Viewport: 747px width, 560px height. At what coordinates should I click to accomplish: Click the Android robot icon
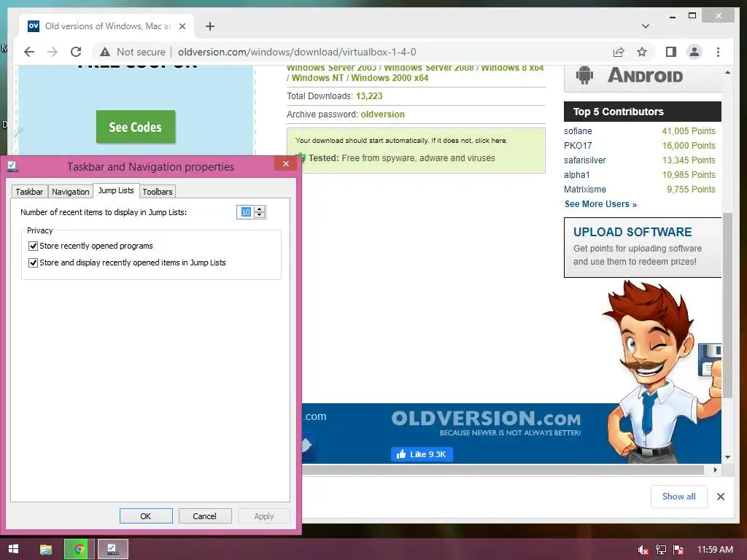pos(584,75)
